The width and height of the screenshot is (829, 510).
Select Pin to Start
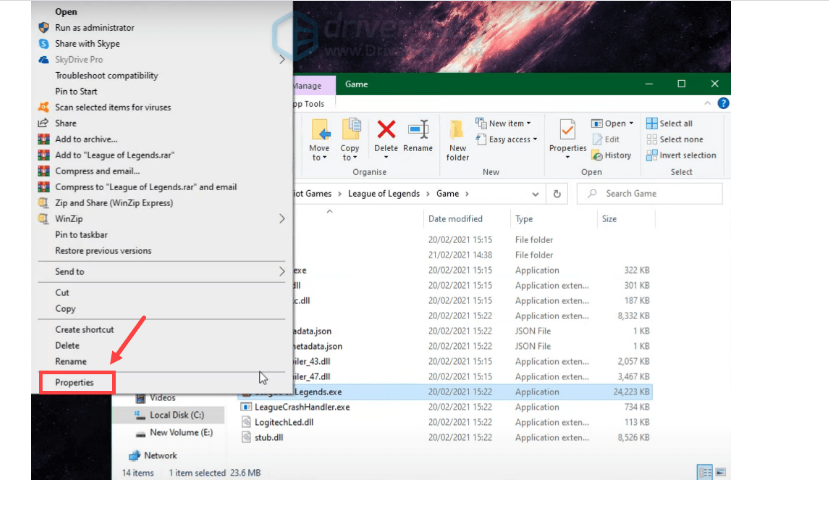tap(76, 91)
